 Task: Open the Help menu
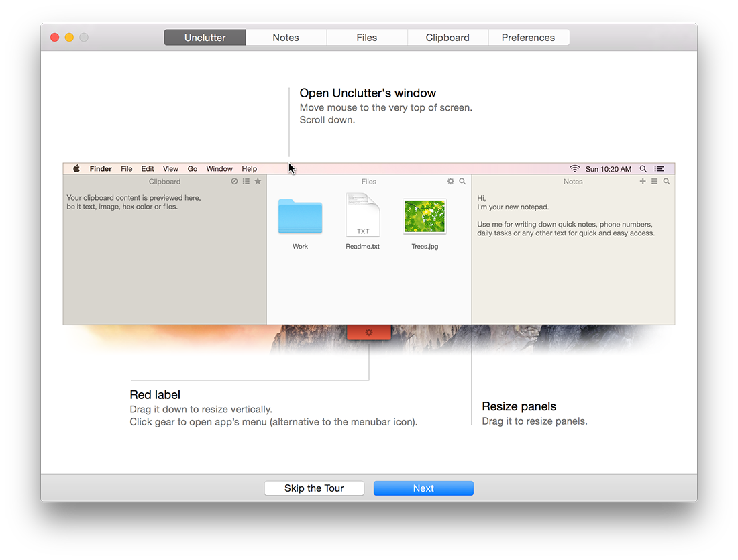tap(250, 168)
